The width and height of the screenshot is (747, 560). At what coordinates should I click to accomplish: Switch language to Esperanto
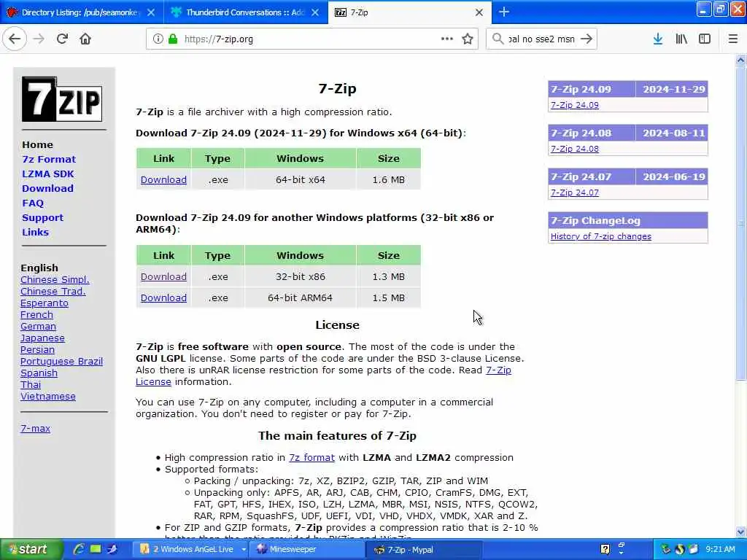pos(44,303)
